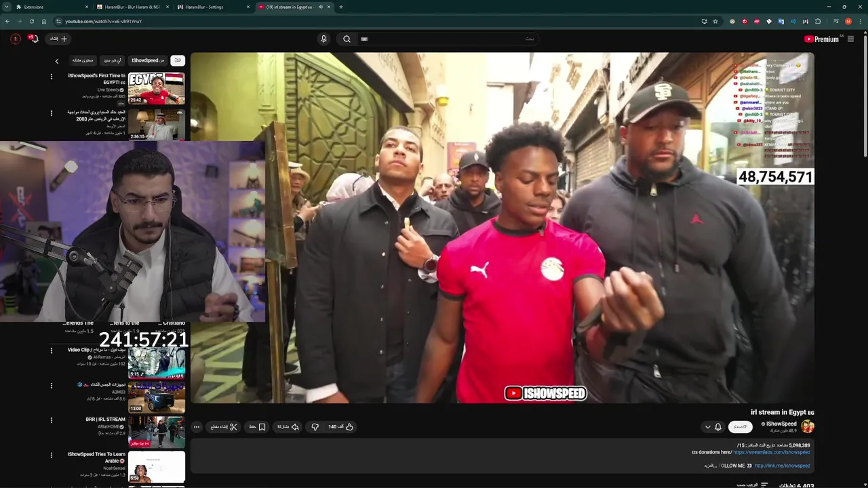The height and width of the screenshot is (488, 868).
Task: Expand description with 'more' (المزيد)
Action: coord(710,466)
